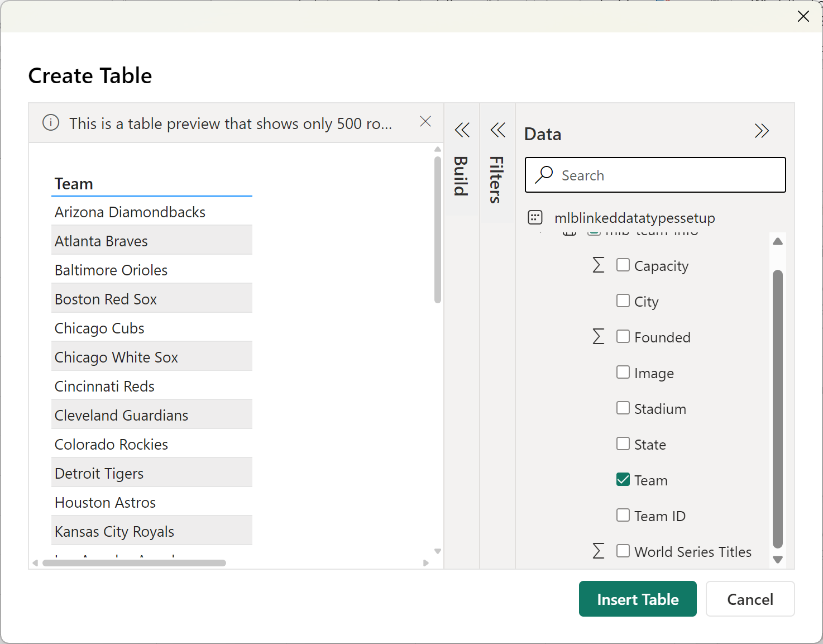This screenshot has height=644, width=823.
Task: Click the sigma icon next to Capacity
Action: pos(598,265)
